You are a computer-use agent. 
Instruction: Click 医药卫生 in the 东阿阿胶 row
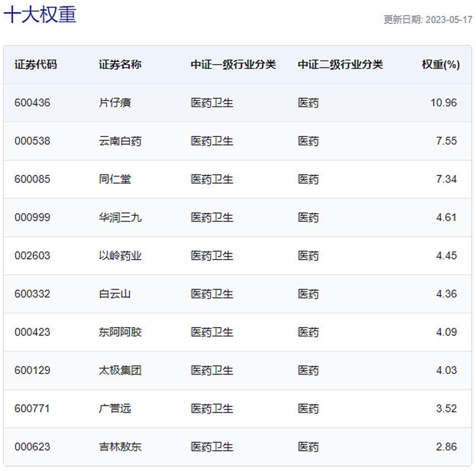click(x=212, y=332)
